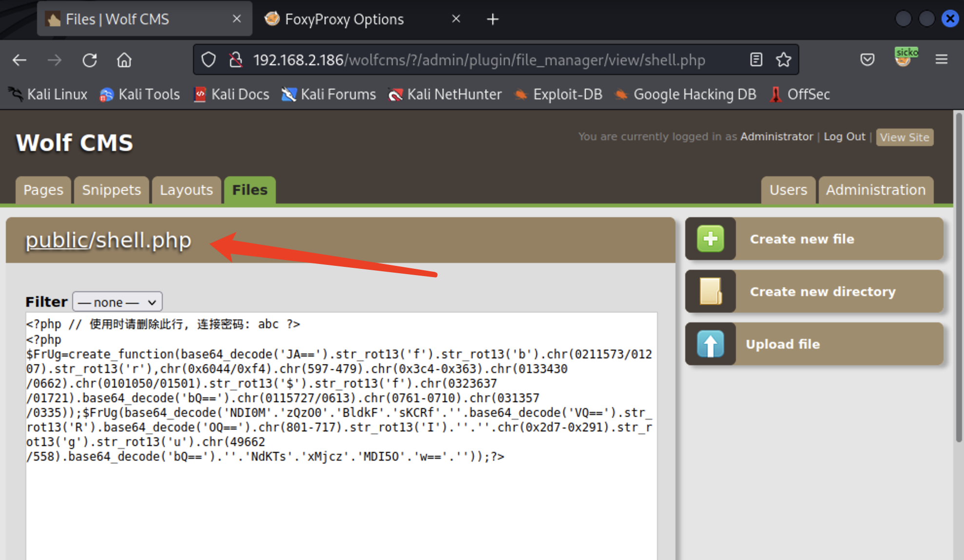Switch to the Pages tab
Screen dimensions: 964x560
(43, 190)
